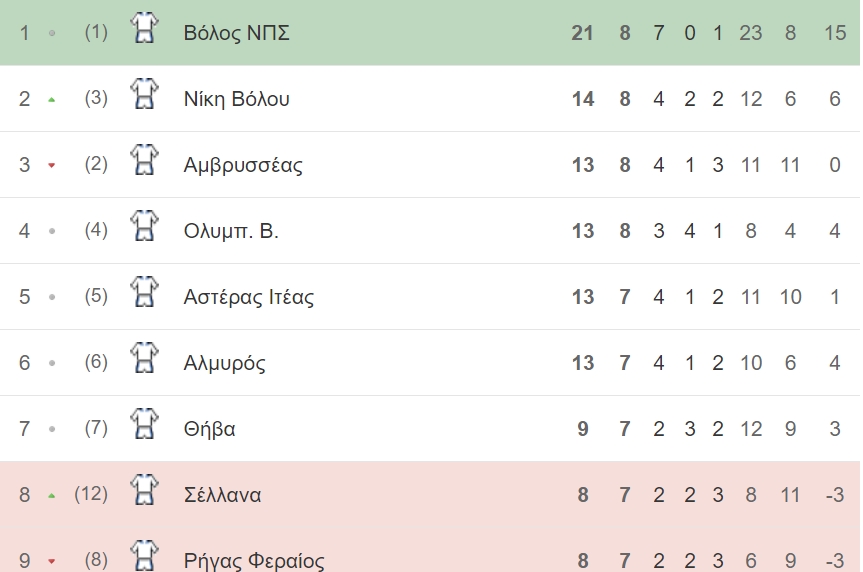Screen dimensions: 863x572
Task: Click the jersey icon beside Νίκη Βόλου
Action: [144, 94]
